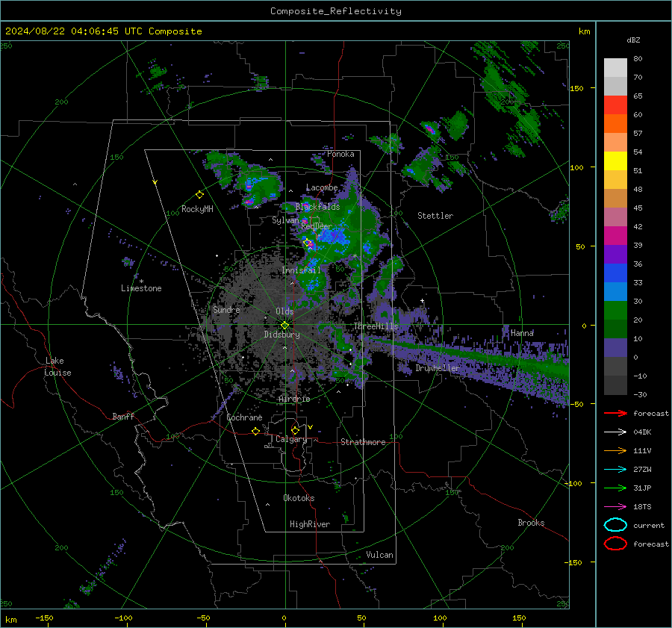Click the yellow diamond marker near Cochrane

click(255, 431)
